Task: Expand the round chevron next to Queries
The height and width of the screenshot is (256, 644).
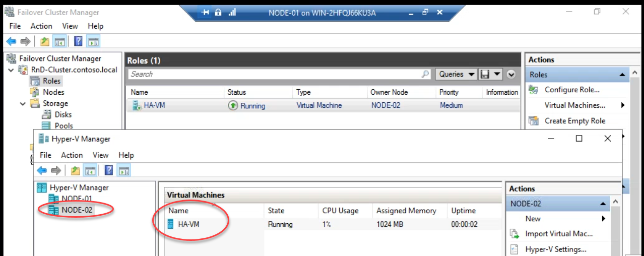Action: coord(511,74)
